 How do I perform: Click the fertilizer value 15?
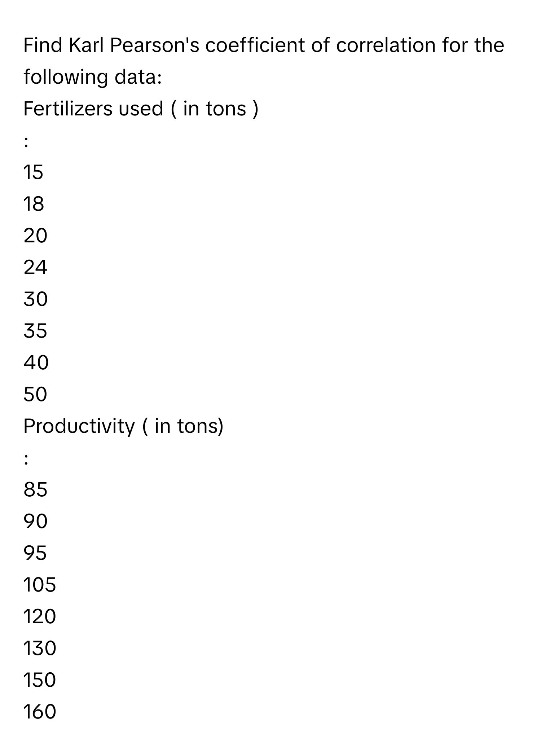[33, 172]
